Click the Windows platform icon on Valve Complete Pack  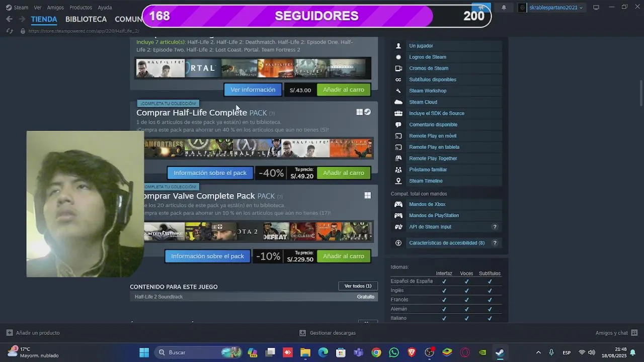[368, 196]
